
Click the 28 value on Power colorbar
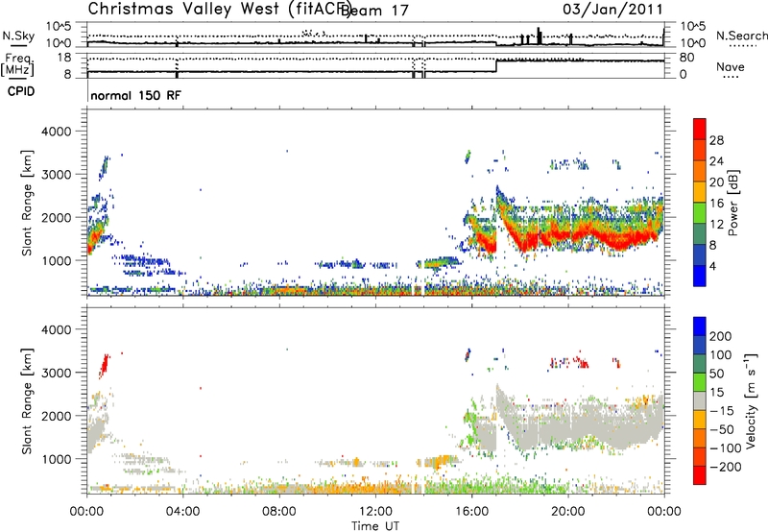click(x=716, y=140)
